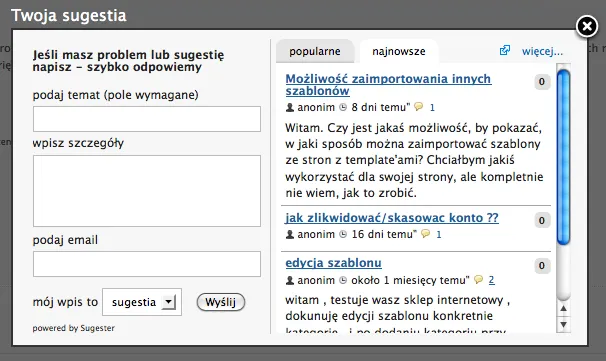Close the Twoja sugestia dialog
Image resolution: width=606 pixels, height=361 pixels.
pos(587,27)
